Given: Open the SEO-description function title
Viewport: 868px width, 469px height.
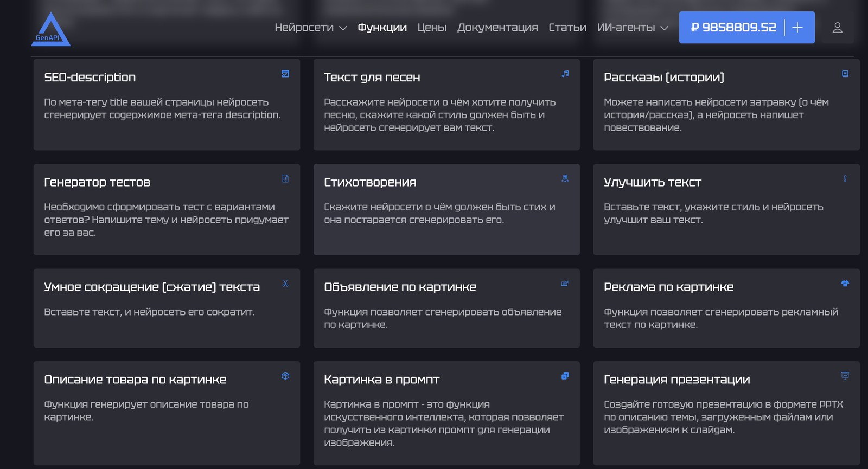Looking at the screenshot, I should click(x=90, y=78).
